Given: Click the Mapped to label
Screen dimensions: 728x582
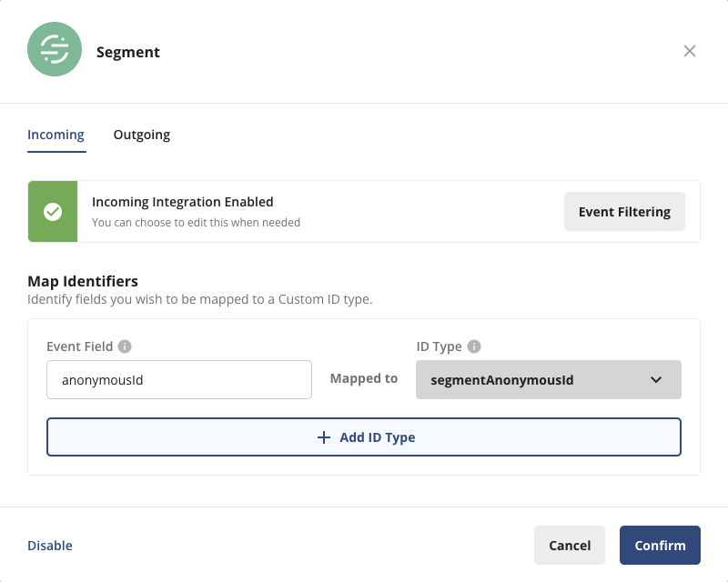Looking at the screenshot, I should pos(364,379).
